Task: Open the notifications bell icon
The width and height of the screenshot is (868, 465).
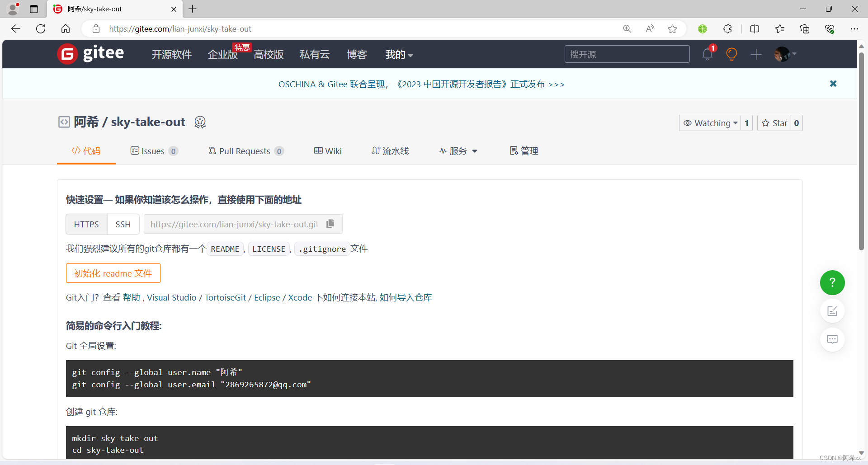Action: tap(707, 54)
